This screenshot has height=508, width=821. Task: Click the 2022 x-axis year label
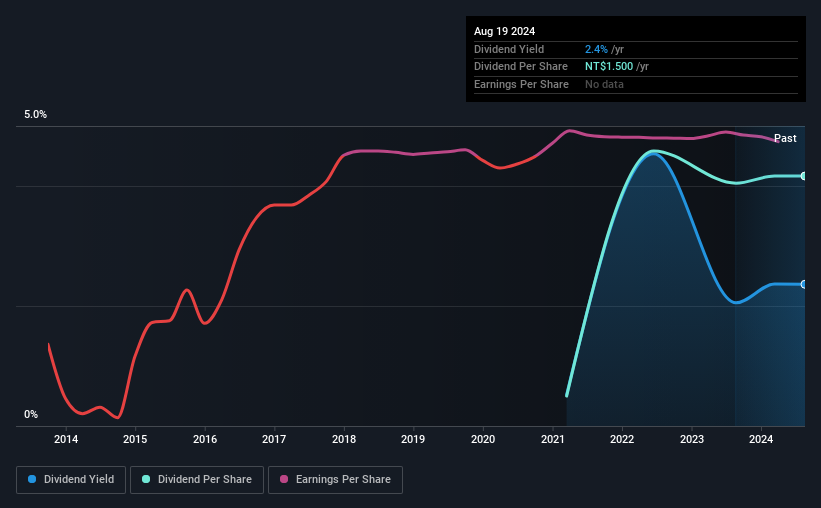tap(622, 439)
